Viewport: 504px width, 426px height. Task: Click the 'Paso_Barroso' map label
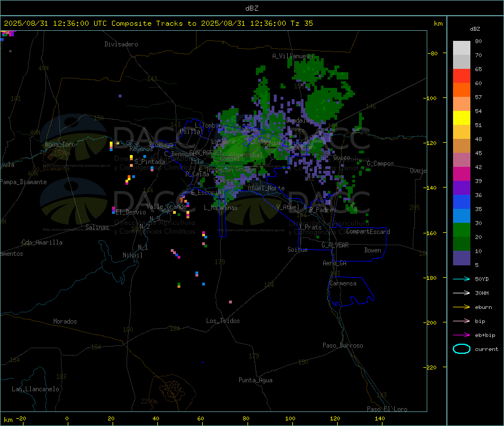point(343,345)
